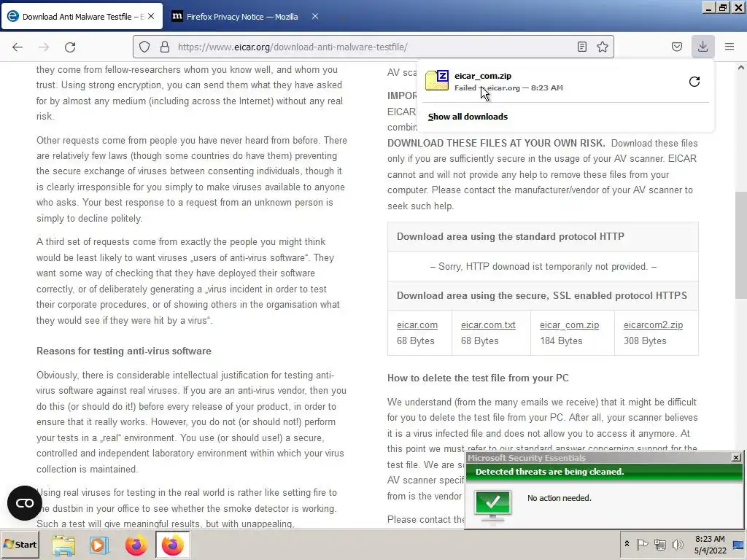
Task: Open the Firefox application menu
Action: point(729,47)
